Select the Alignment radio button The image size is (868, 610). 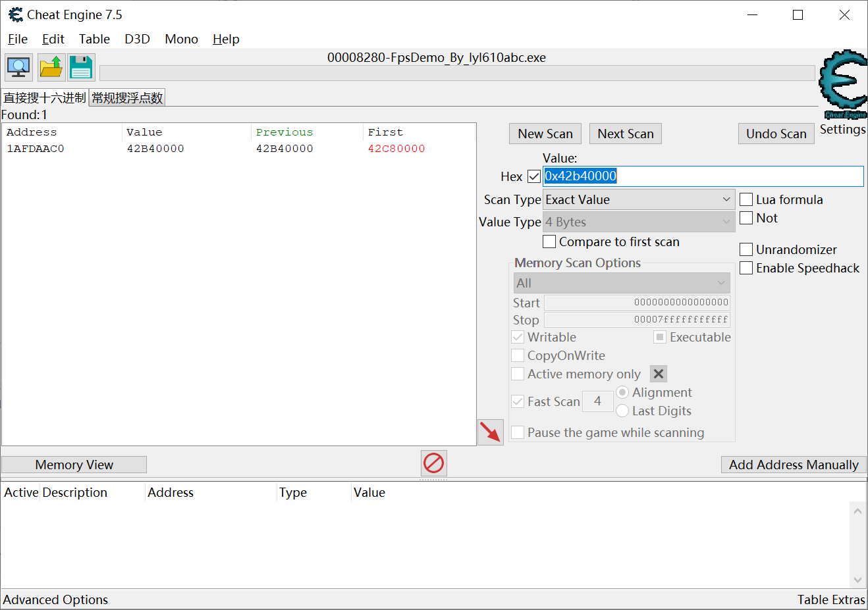[622, 392]
